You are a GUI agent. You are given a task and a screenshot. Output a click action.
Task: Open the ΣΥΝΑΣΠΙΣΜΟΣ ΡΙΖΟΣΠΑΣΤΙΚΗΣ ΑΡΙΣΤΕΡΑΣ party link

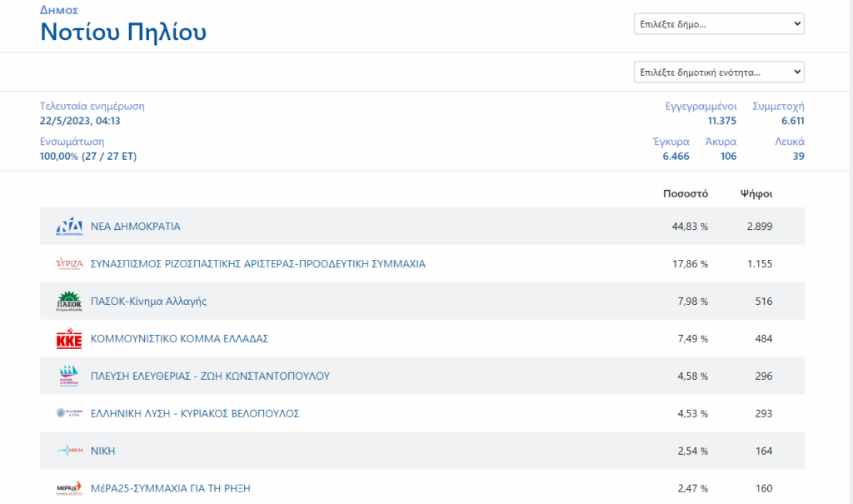257,264
